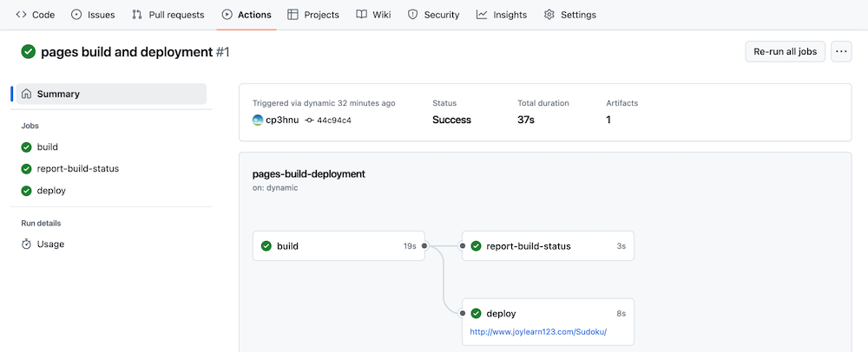The width and height of the screenshot is (868, 352).
Task: Click the report-build-status node in graph
Action: click(548, 246)
